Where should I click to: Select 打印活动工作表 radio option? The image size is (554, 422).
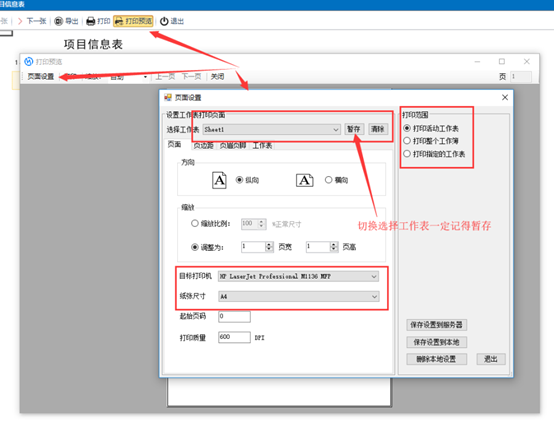tap(407, 128)
